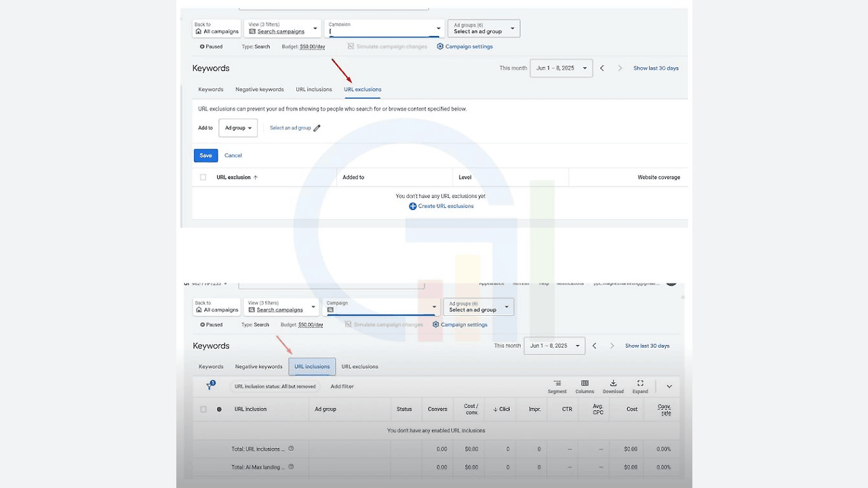The width and height of the screenshot is (868, 488).
Task: Click the Ad group column header
Action: (x=325, y=409)
